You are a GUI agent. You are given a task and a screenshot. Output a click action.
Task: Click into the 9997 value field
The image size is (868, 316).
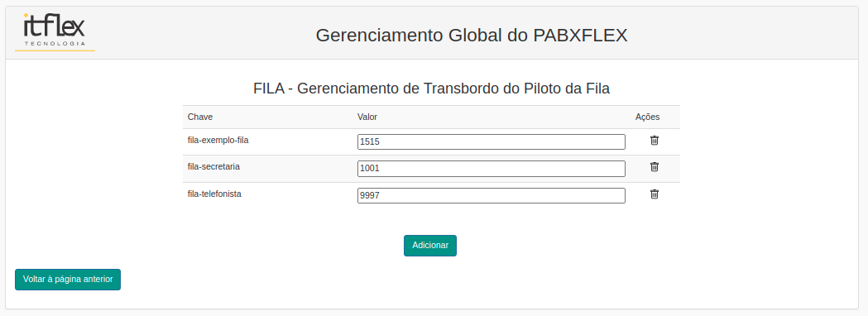(492, 196)
